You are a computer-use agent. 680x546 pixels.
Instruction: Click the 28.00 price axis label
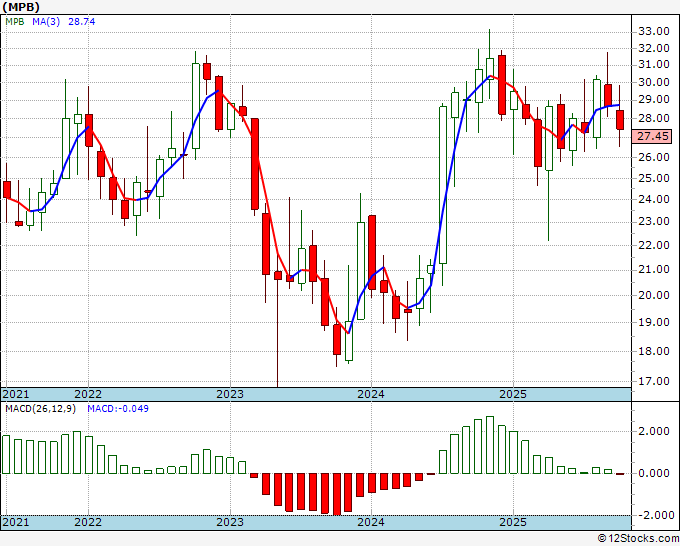point(654,118)
